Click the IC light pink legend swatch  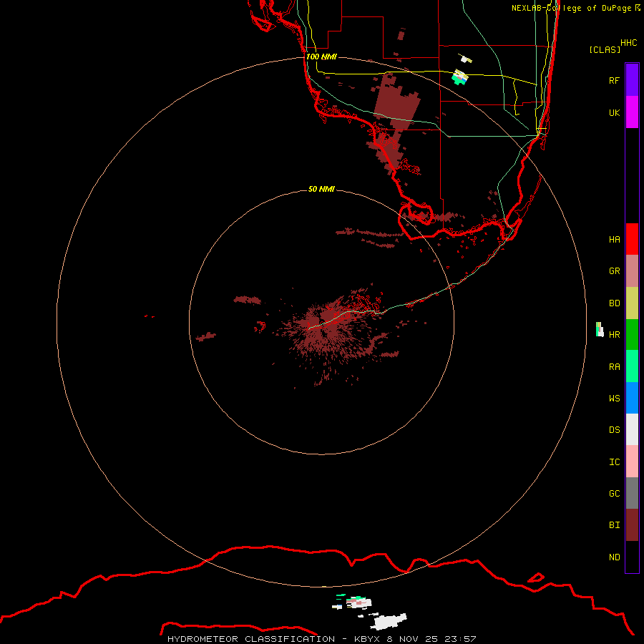tap(632, 462)
